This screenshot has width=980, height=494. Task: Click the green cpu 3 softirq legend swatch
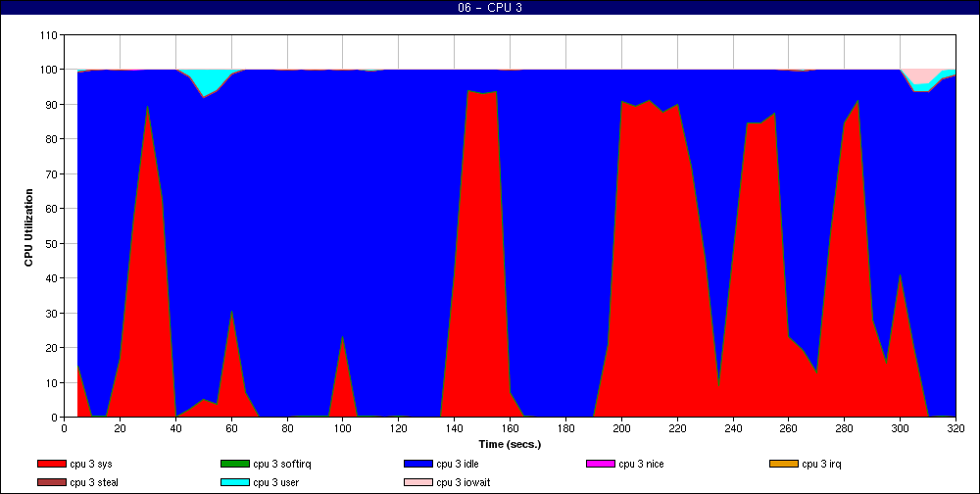[235, 464]
